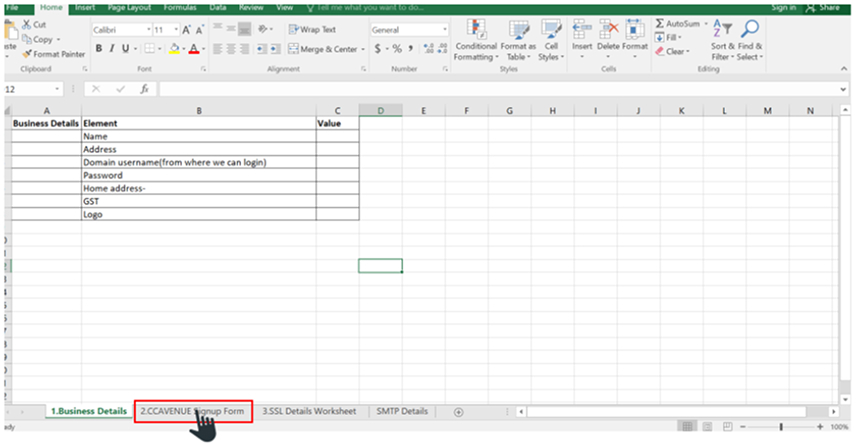Click the Find & Select icon
Viewport: 860px width, 445px height.
pyautogui.click(x=750, y=40)
